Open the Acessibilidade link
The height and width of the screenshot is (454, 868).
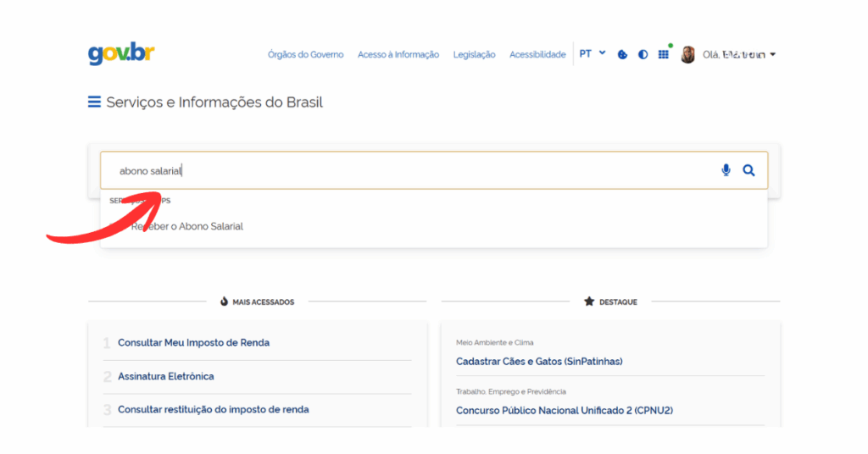(x=537, y=54)
